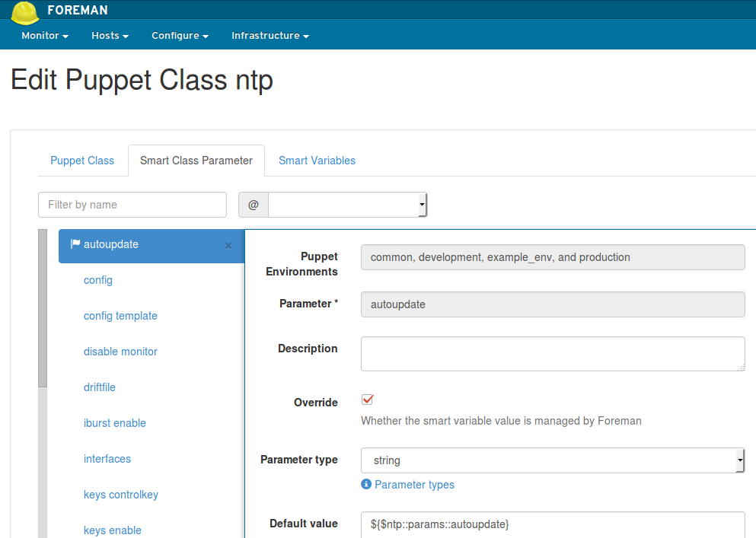Open the Parameter type dropdown

pos(553,460)
